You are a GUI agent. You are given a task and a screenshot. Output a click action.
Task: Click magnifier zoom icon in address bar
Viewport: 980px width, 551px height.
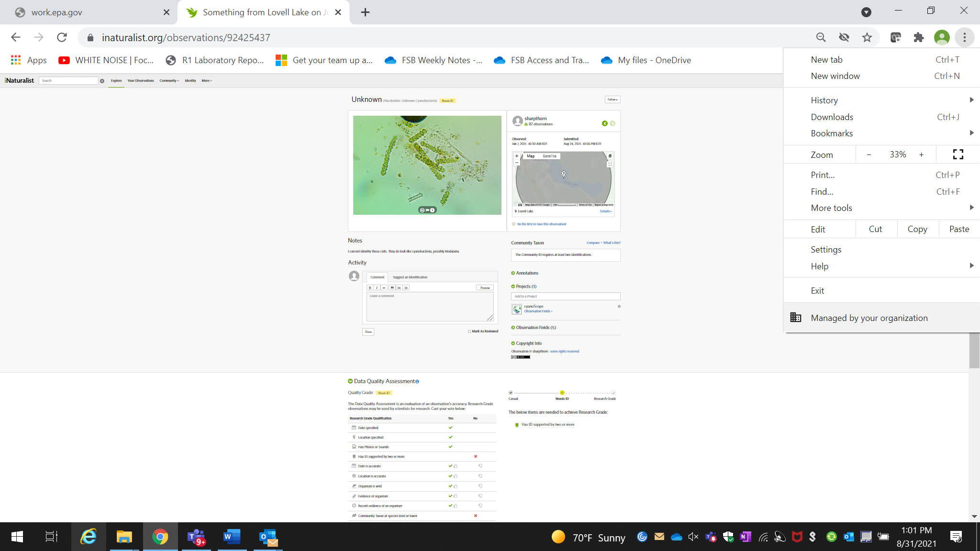pyautogui.click(x=821, y=37)
